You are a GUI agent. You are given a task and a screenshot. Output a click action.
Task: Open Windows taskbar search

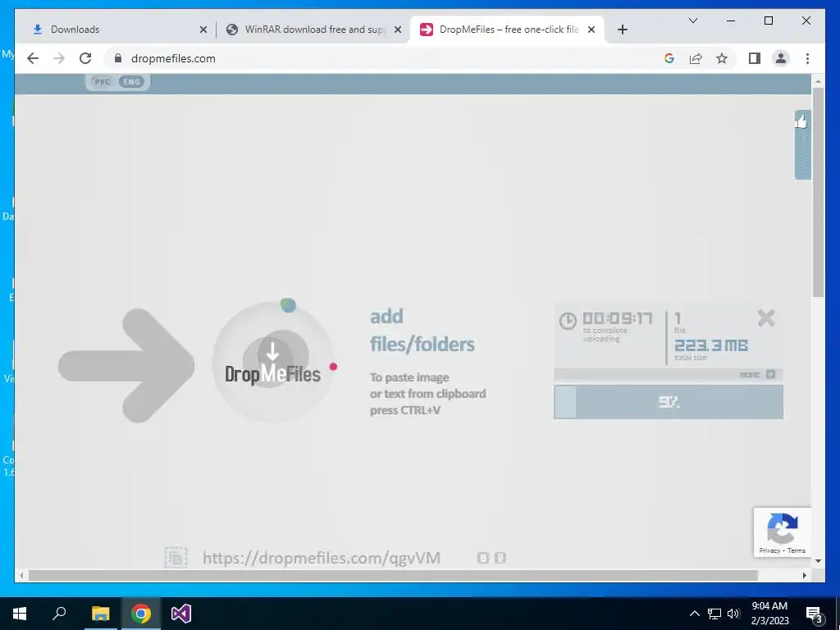(x=59, y=614)
